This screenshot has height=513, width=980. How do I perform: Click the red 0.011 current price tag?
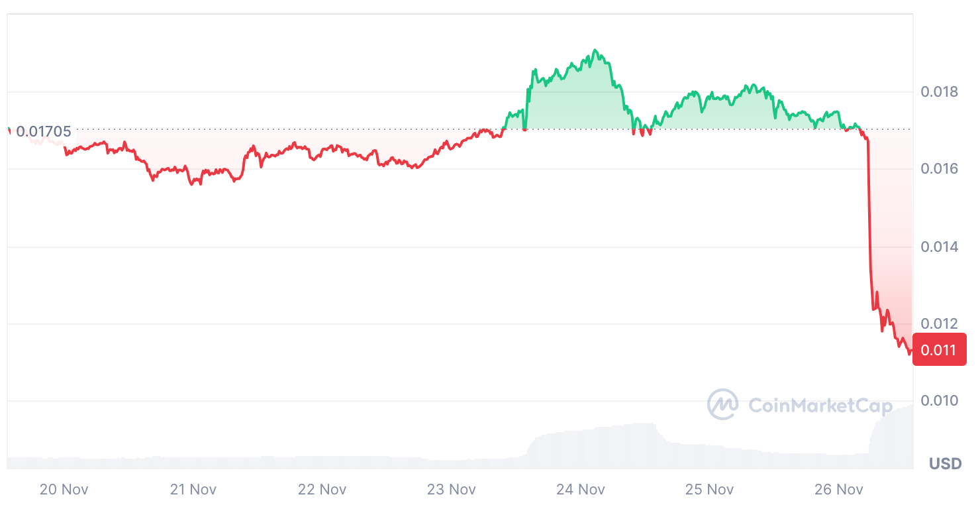[x=939, y=350]
